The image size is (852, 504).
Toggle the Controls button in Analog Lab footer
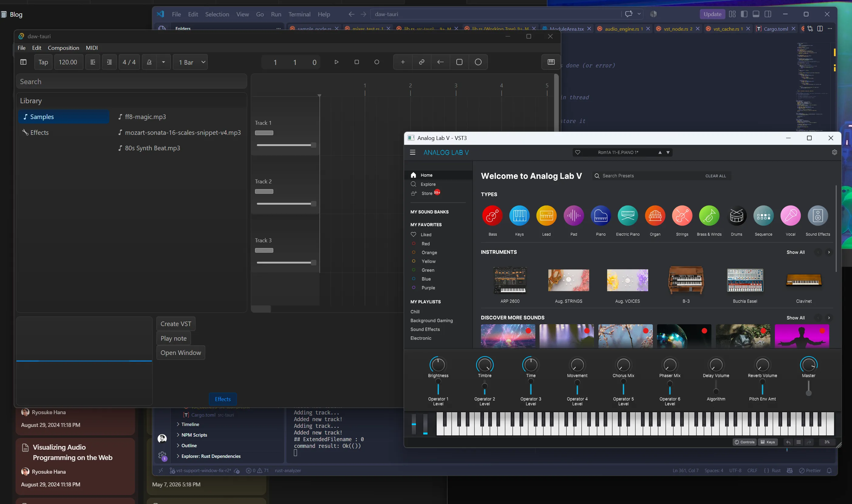coord(744,442)
